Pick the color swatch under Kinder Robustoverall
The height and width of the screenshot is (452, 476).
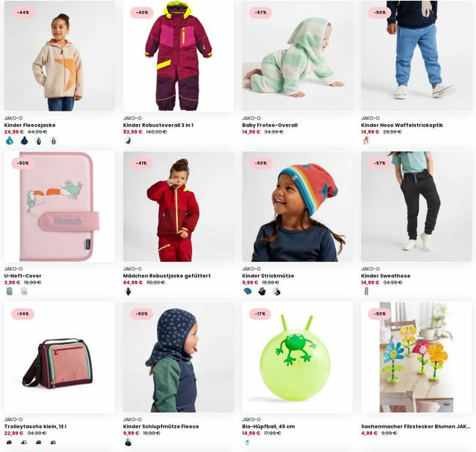tap(129, 141)
